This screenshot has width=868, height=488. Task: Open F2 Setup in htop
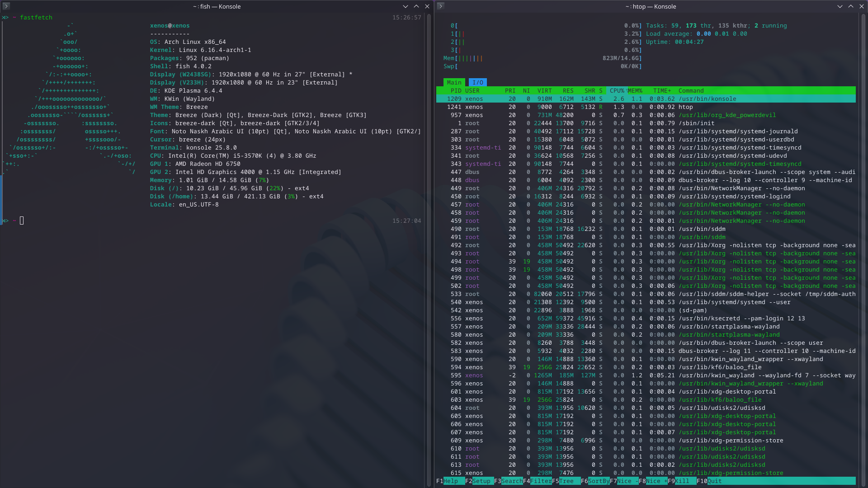[481, 481]
